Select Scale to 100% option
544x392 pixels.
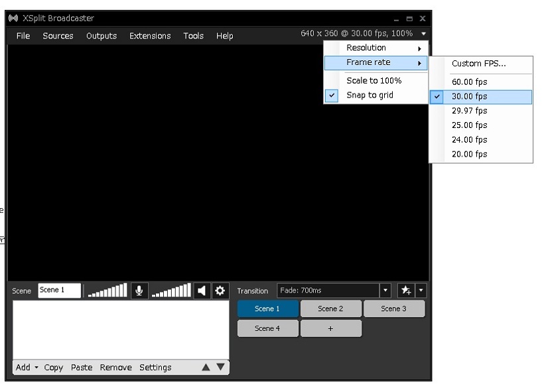click(x=375, y=80)
